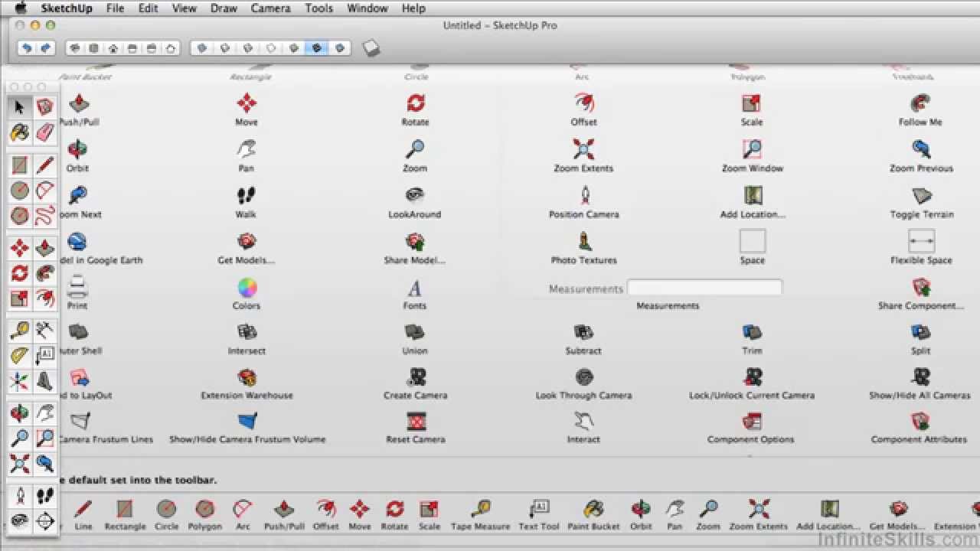This screenshot has height=551, width=980.
Task: Open the File menu
Action: (x=115, y=8)
